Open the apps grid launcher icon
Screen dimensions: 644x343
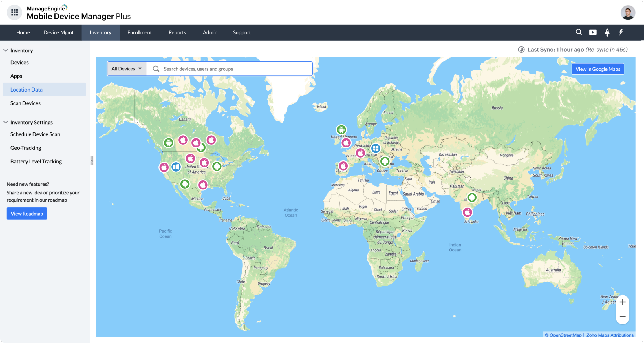coord(14,12)
